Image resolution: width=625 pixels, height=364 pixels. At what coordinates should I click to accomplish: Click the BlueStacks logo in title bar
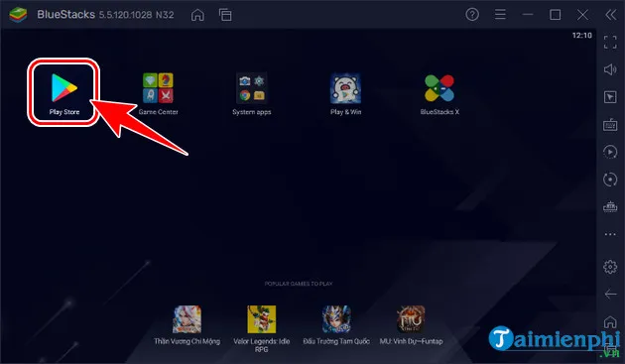pyautogui.click(x=18, y=15)
